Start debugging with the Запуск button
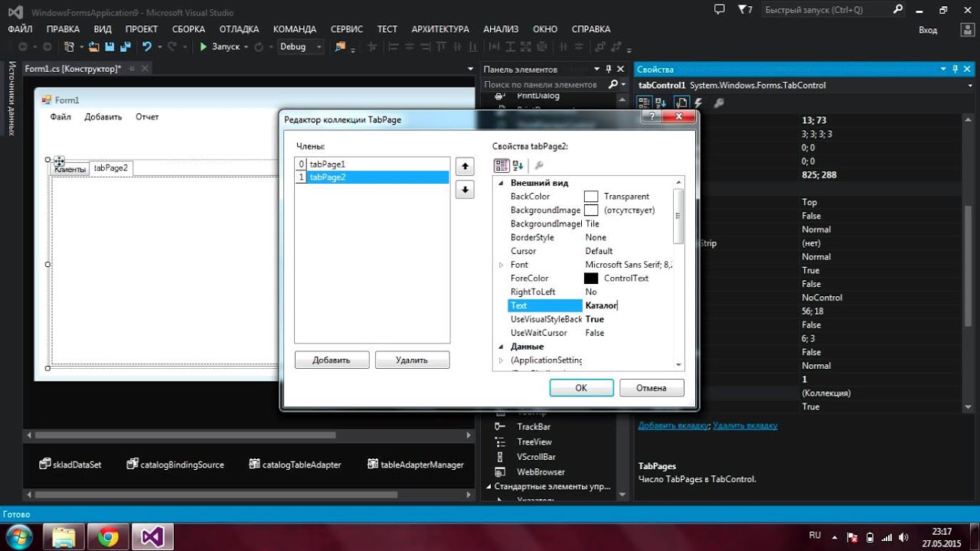Viewport: 980px width, 551px height. coord(220,47)
